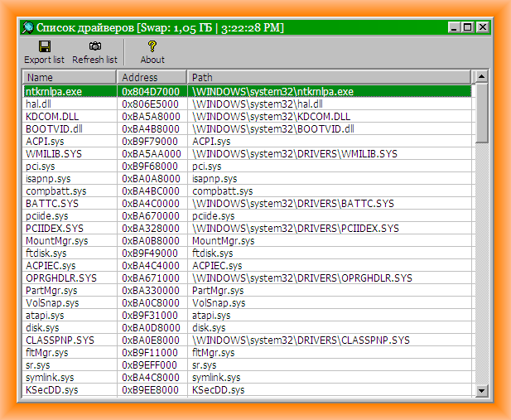The image size is (511, 420).
Task: Select sr.sys in Name column
Action: click(38, 364)
